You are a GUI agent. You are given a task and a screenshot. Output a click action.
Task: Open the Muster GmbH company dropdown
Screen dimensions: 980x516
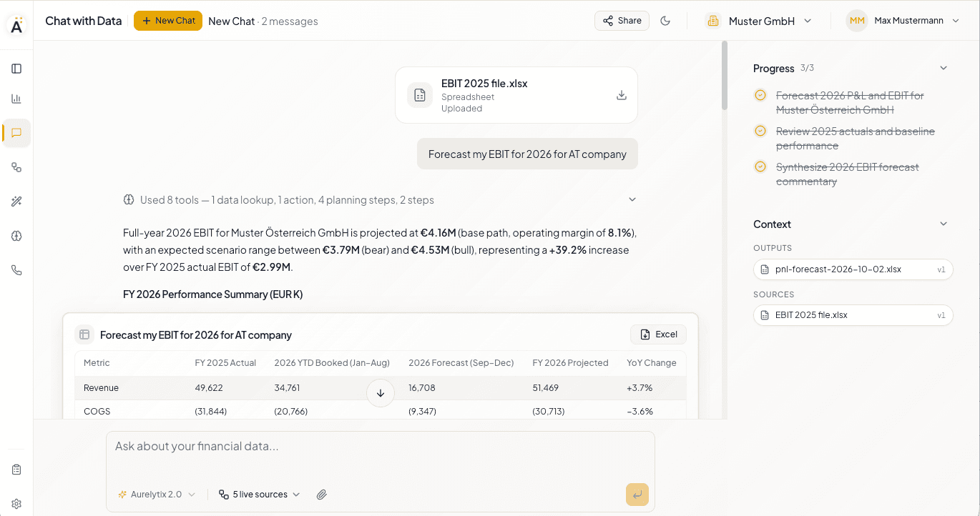pos(759,21)
